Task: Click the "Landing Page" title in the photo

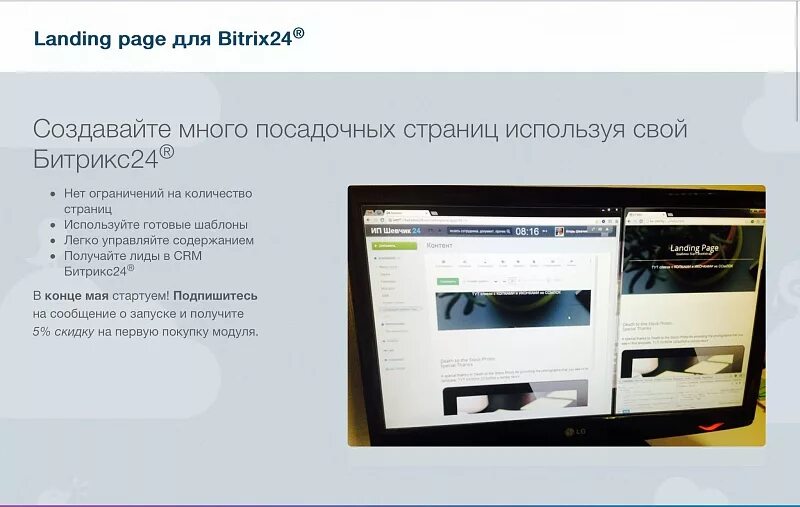Action: coord(694,248)
